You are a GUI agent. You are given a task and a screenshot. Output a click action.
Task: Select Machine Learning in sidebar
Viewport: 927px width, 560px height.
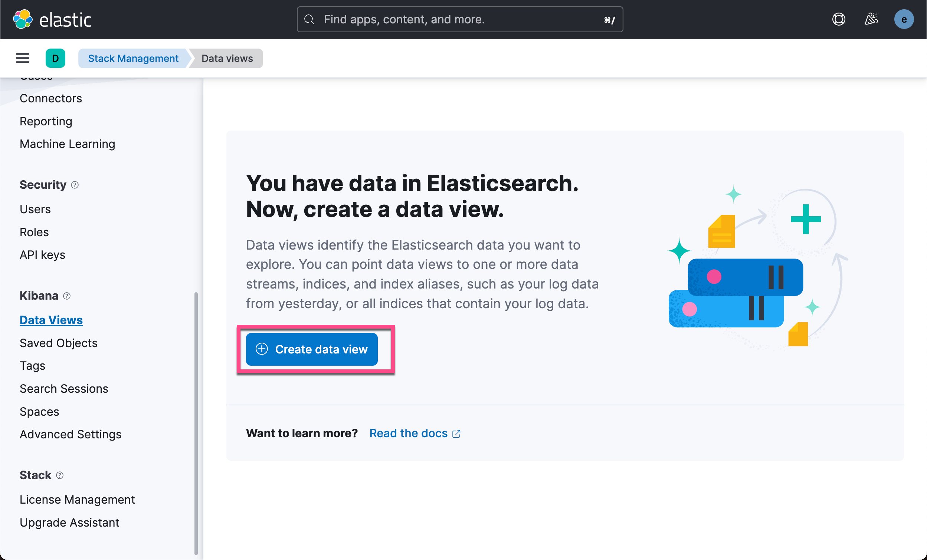(67, 144)
